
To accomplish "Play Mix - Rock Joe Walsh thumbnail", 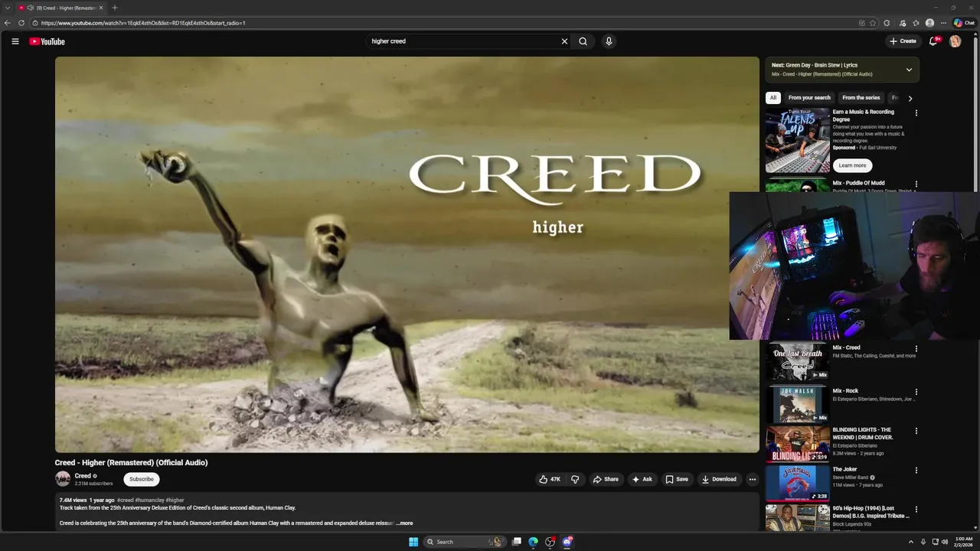I will (797, 405).
